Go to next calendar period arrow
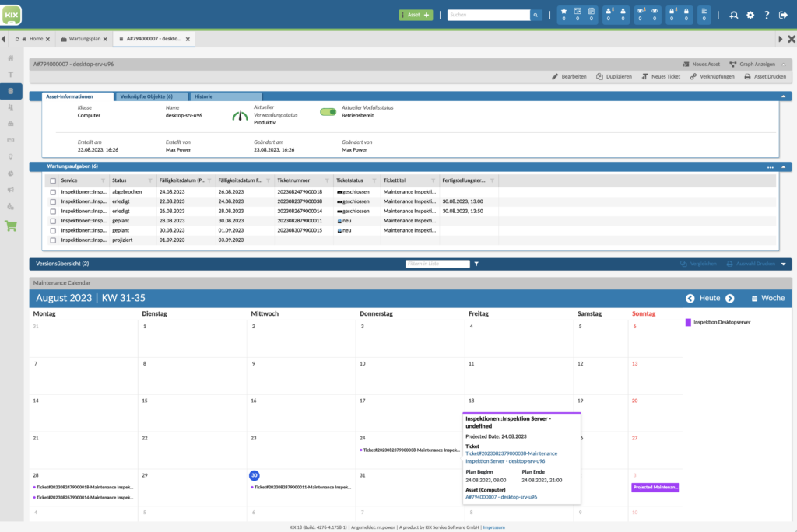This screenshot has width=797, height=532. click(730, 298)
